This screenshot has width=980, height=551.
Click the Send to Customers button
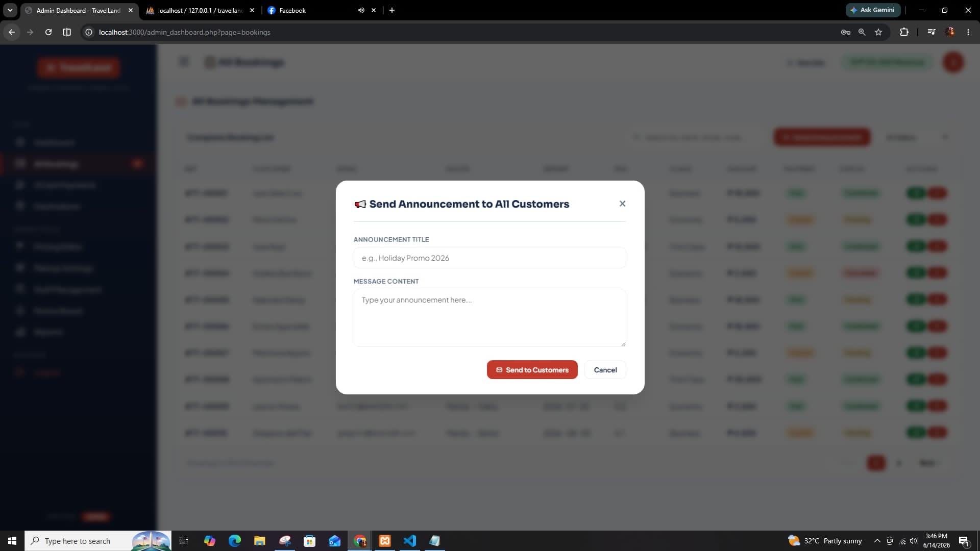(532, 370)
